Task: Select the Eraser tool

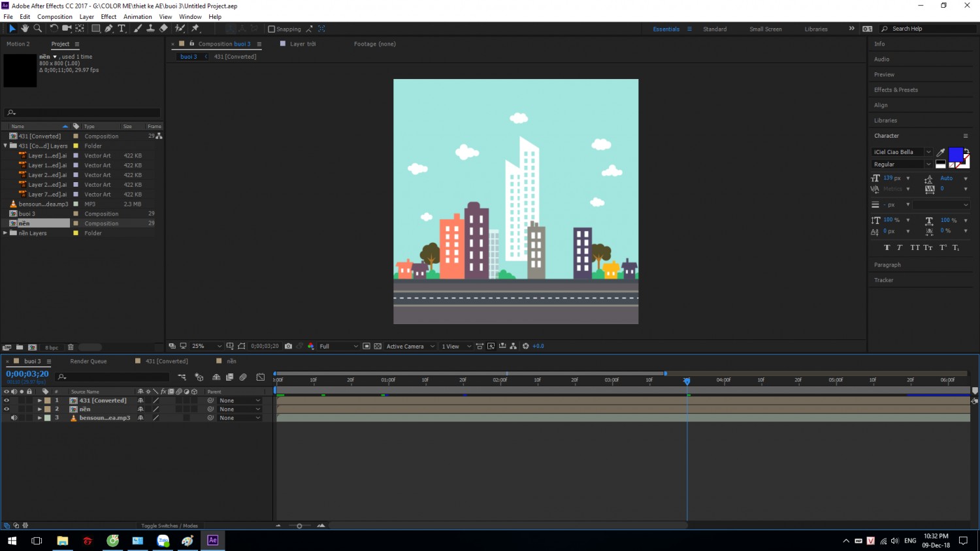Action: click(163, 28)
